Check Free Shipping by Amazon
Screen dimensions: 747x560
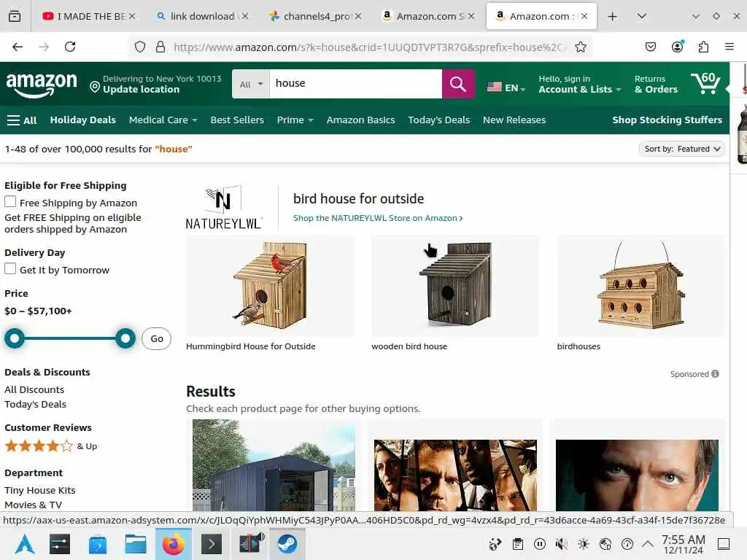tap(10, 202)
